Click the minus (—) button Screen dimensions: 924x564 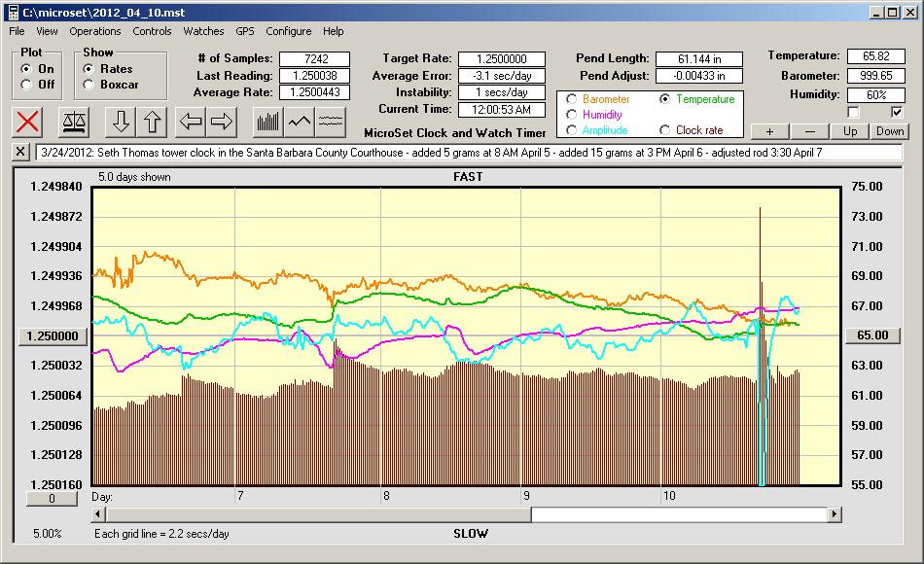[809, 131]
